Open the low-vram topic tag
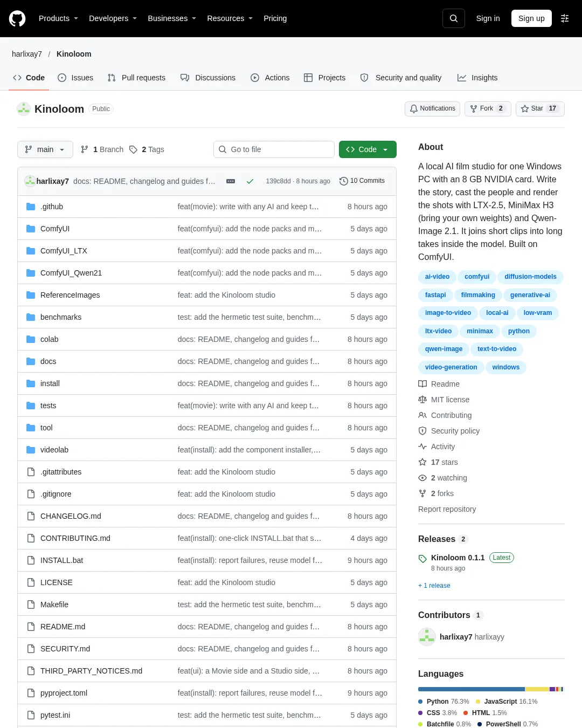 [538, 313]
